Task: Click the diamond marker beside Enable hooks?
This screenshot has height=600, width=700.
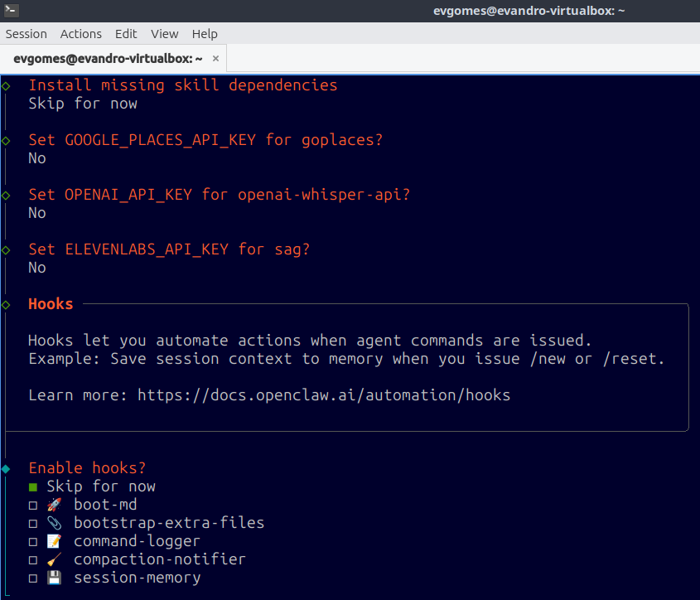Action: coord(6,469)
